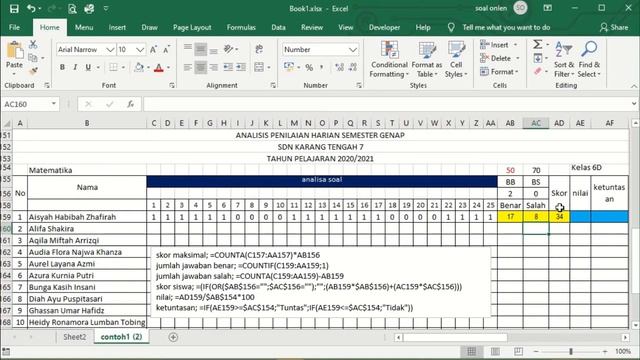Select the Sheet2 worksheet tab
The width and height of the screenshot is (640, 360).
pyautogui.click(x=75, y=337)
